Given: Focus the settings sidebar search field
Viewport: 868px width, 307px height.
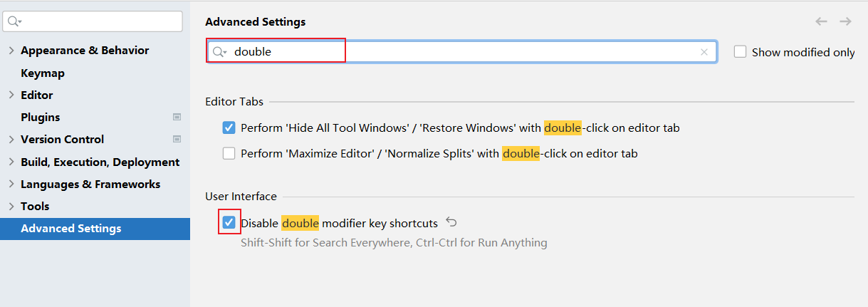Looking at the screenshot, I should point(100,21).
